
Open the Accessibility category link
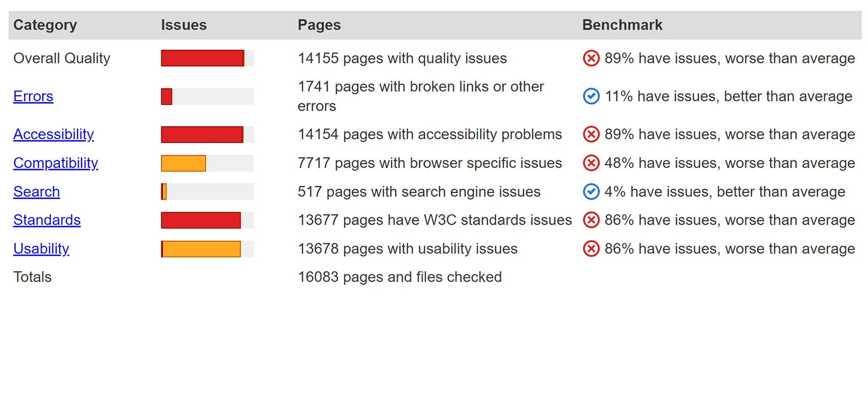54,134
